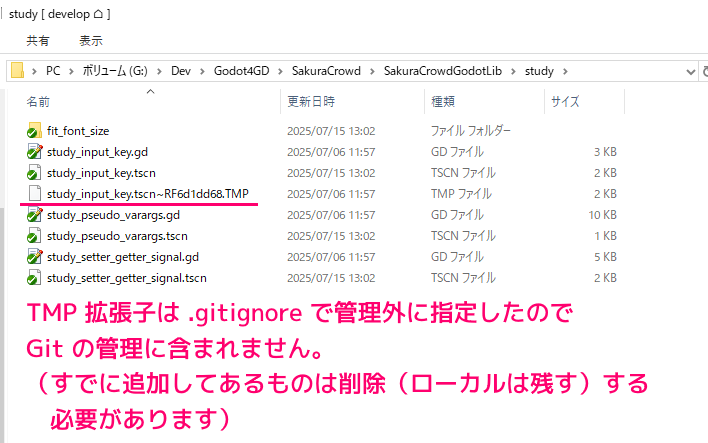Expand chevron after SakuraCrowd in address bar
The height and width of the screenshot is (443, 708).
coord(371,72)
